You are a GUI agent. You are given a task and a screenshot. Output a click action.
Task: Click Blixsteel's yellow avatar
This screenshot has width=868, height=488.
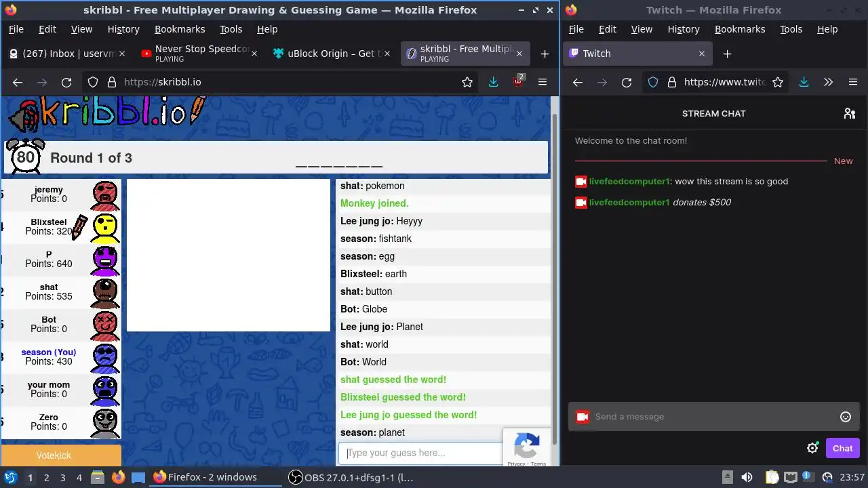click(105, 228)
